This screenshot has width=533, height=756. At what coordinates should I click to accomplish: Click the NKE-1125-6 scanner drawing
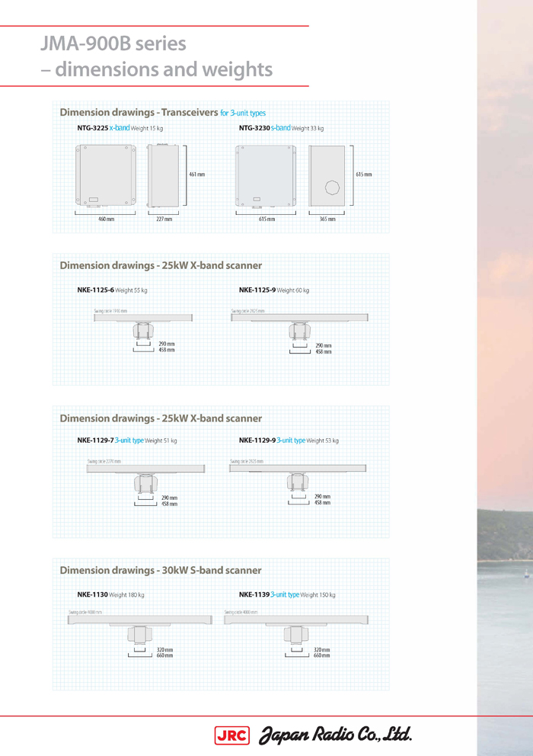pyautogui.click(x=143, y=326)
